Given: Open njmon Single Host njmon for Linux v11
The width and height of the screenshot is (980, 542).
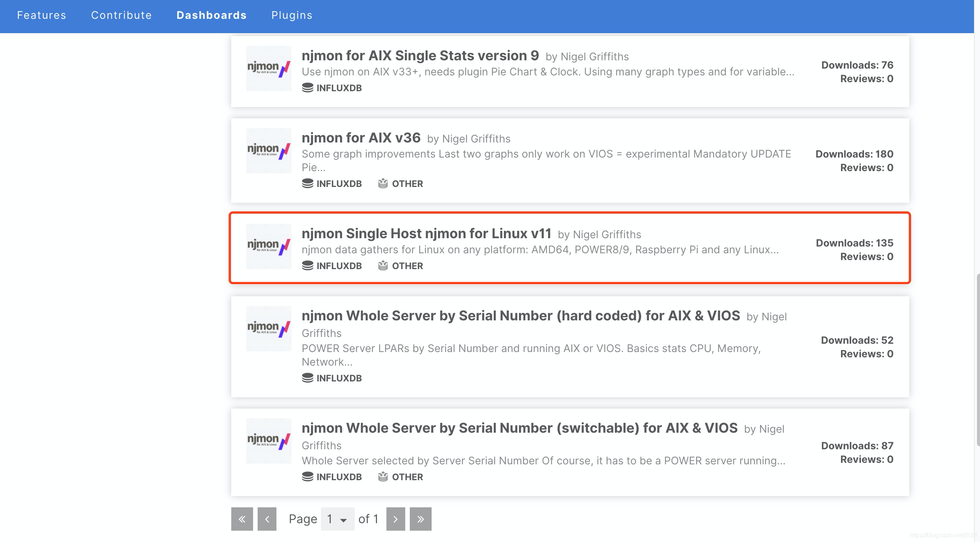Looking at the screenshot, I should pyautogui.click(x=426, y=233).
